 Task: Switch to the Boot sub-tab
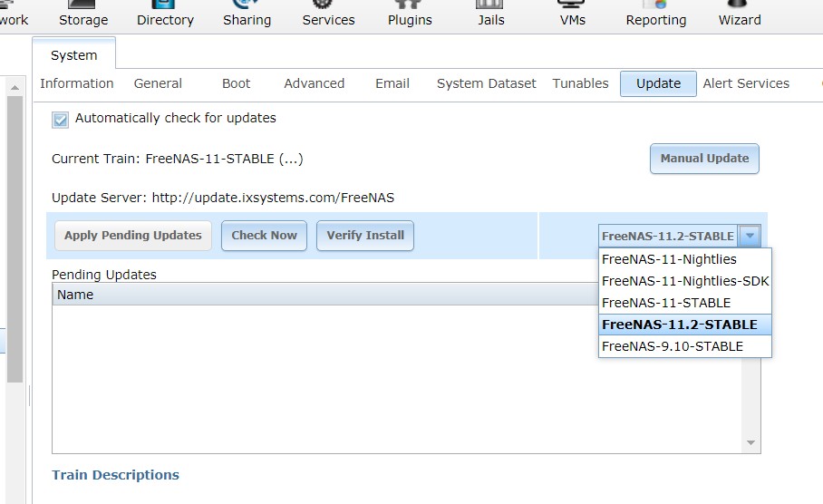[x=236, y=83]
